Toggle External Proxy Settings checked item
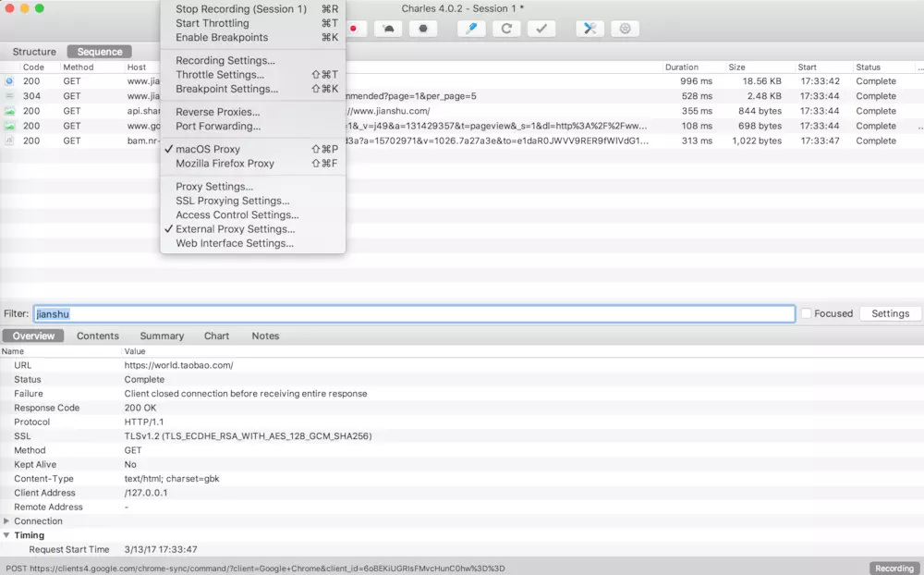 click(235, 229)
